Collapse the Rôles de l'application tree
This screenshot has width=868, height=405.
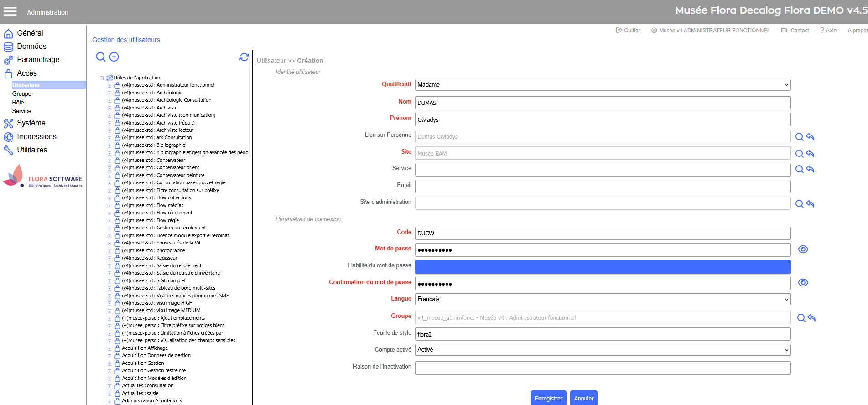tap(102, 78)
